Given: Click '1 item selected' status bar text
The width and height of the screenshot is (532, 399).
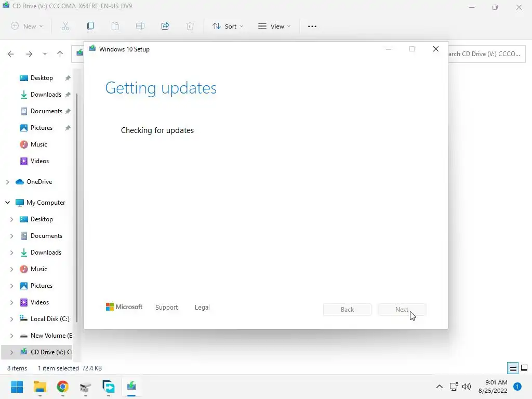Looking at the screenshot, I should point(58,368).
